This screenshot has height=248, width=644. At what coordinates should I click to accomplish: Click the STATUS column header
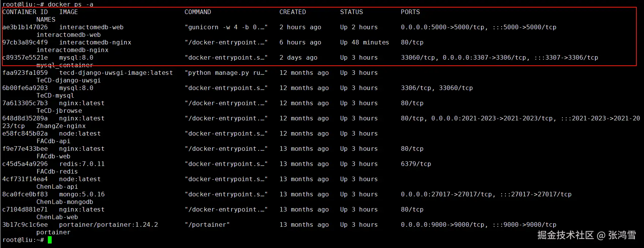coord(351,12)
